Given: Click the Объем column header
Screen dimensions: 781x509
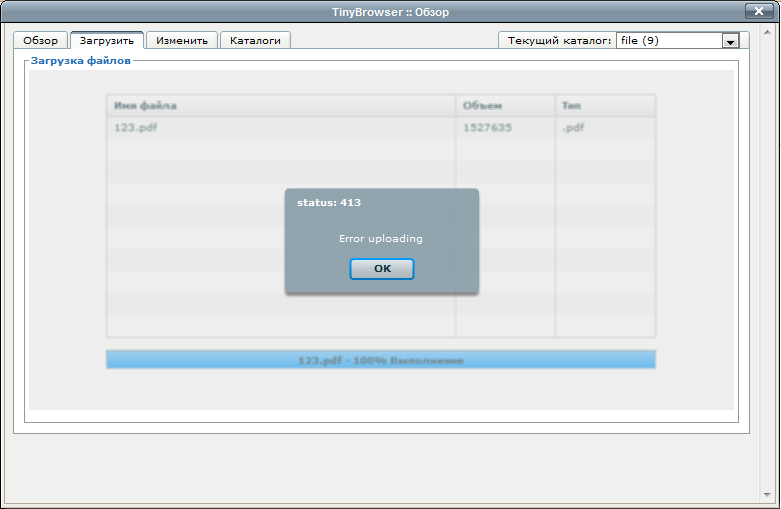Looking at the screenshot, I should coord(482,106).
